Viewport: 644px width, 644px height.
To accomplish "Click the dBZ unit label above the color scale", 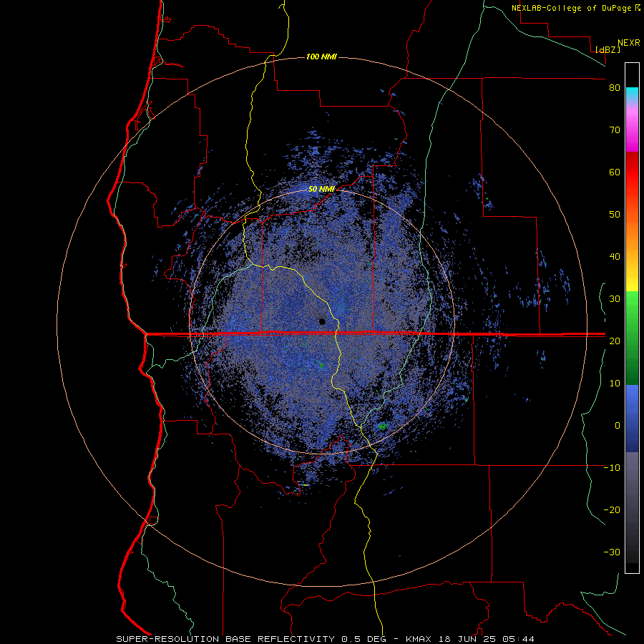I will (608, 49).
